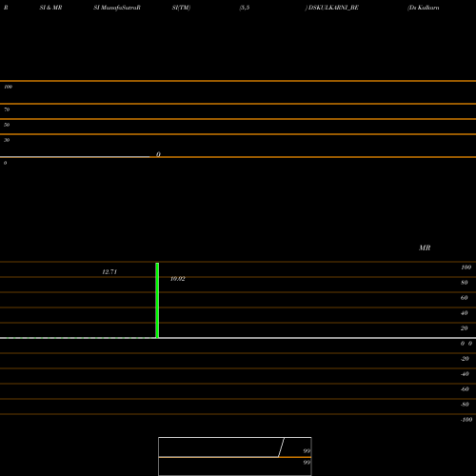Click the SI MunafaSutraR header label
Viewport: 476px width, 476px height.
(x=117, y=8)
